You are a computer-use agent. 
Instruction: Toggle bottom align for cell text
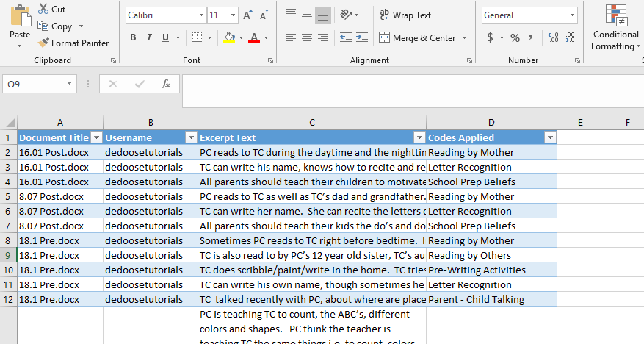click(323, 15)
